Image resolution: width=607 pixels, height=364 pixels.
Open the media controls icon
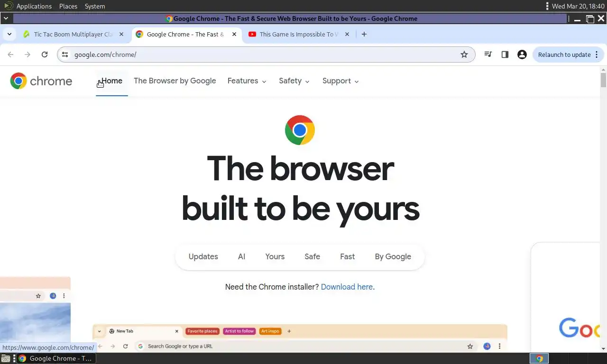pos(488,55)
